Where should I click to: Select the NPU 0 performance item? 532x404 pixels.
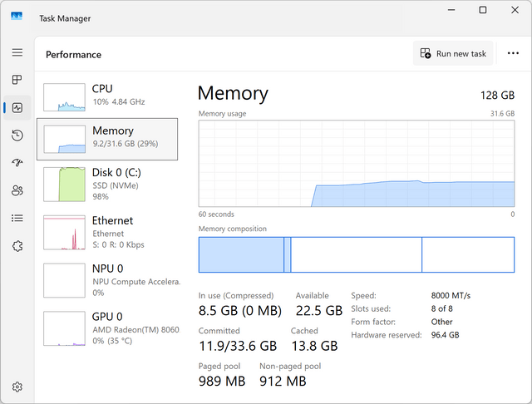[107, 280]
